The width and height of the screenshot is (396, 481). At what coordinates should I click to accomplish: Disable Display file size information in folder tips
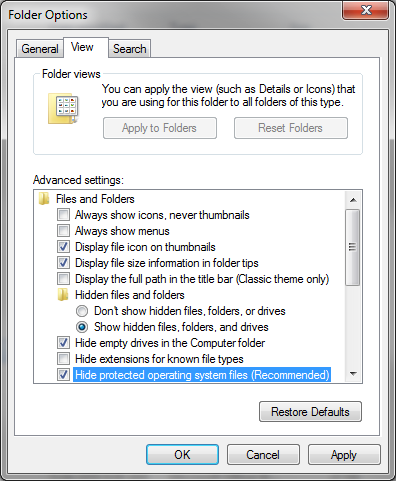click(x=63, y=263)
